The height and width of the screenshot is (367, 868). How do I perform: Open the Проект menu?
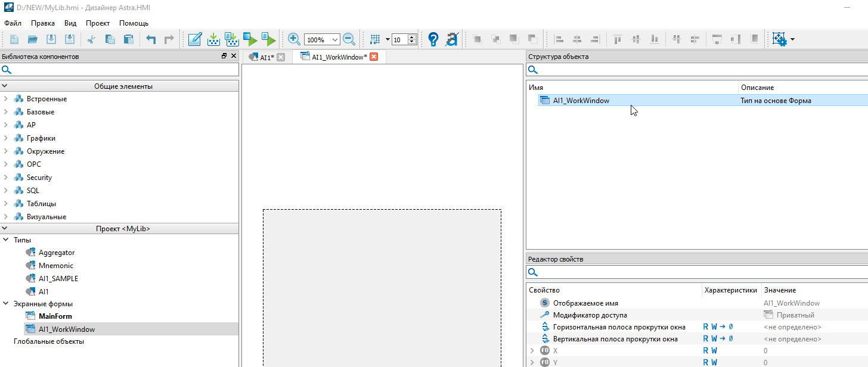pyautogui.click(x=98, y=23)
